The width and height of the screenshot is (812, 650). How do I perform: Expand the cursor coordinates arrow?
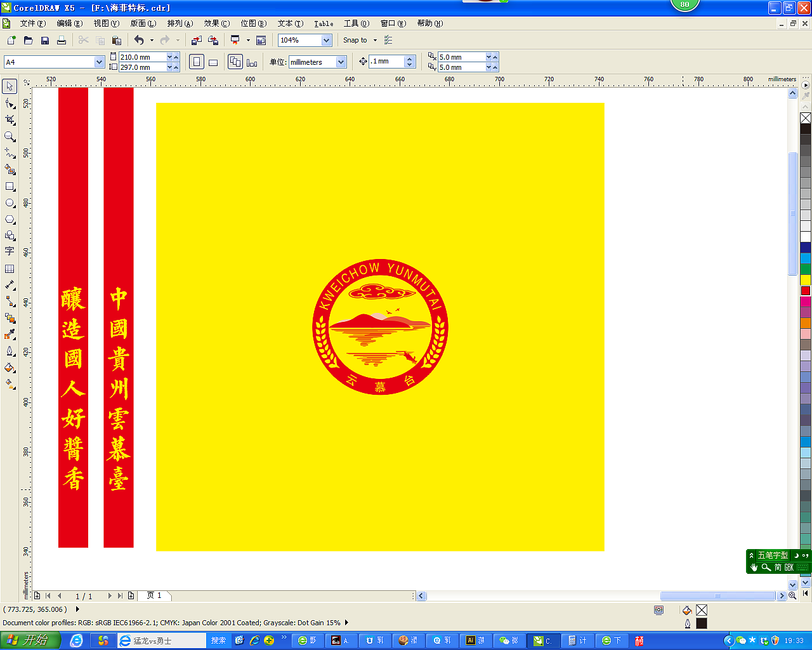pos(77,609)
